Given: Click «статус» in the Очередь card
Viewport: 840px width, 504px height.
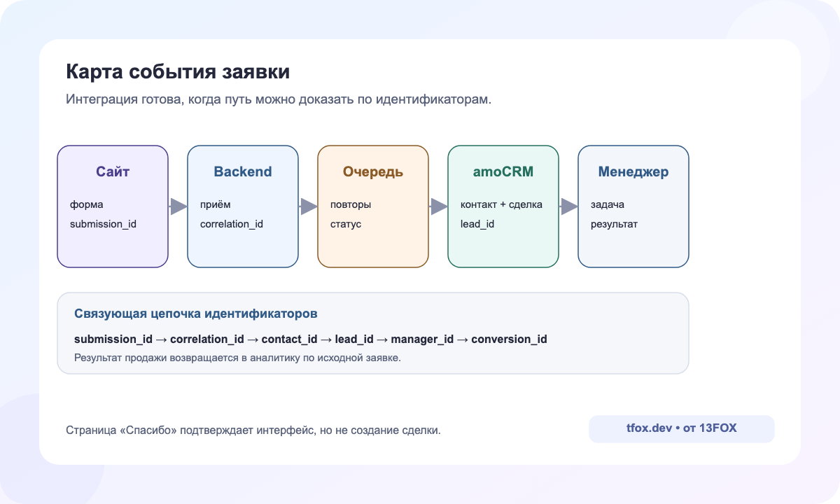Looking at the screenshot, I should click(346, 224).
